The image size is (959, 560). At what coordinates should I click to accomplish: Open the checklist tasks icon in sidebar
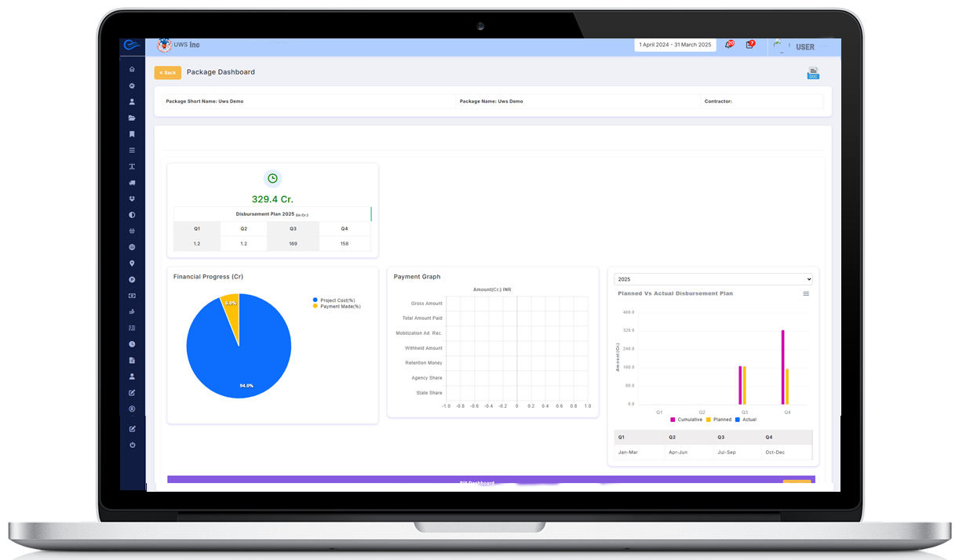[x=132, y=328]
